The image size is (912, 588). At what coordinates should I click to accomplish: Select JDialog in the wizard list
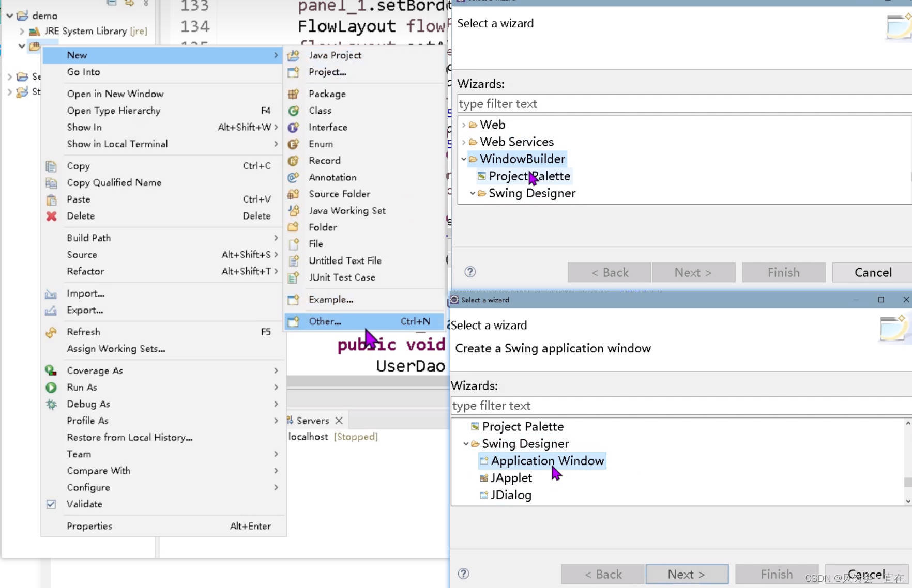click(x=506, y=495)
